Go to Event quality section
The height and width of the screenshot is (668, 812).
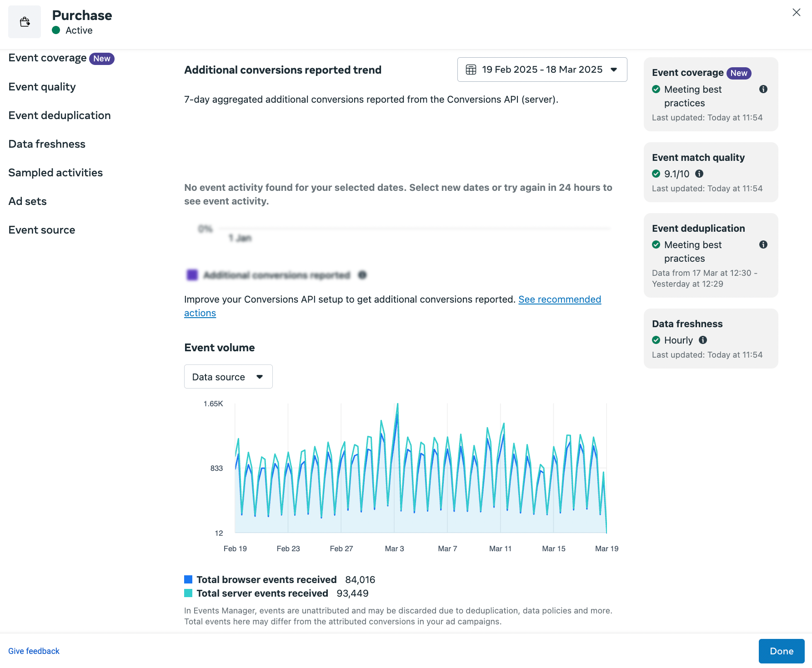click(x=42, y=87)
